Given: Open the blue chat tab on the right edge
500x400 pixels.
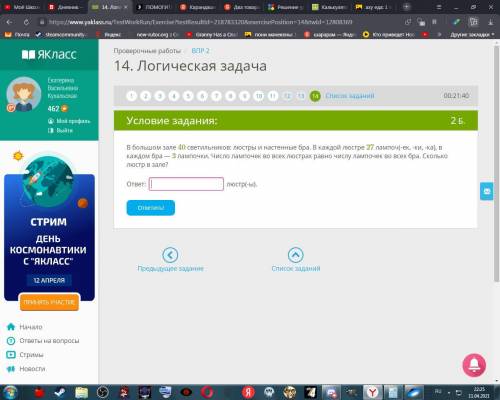Looking at the screenshot, I should click(x=487, y=191).
